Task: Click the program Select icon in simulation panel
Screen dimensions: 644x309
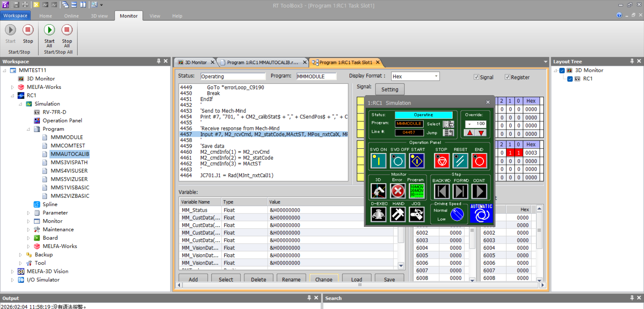Action: click(x=448, y=124)
